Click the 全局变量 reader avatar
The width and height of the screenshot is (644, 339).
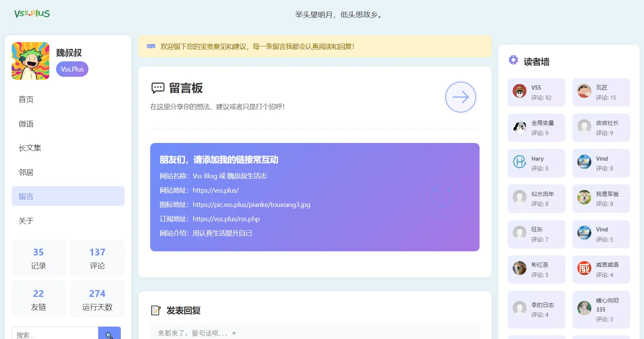tap(519, 127)
